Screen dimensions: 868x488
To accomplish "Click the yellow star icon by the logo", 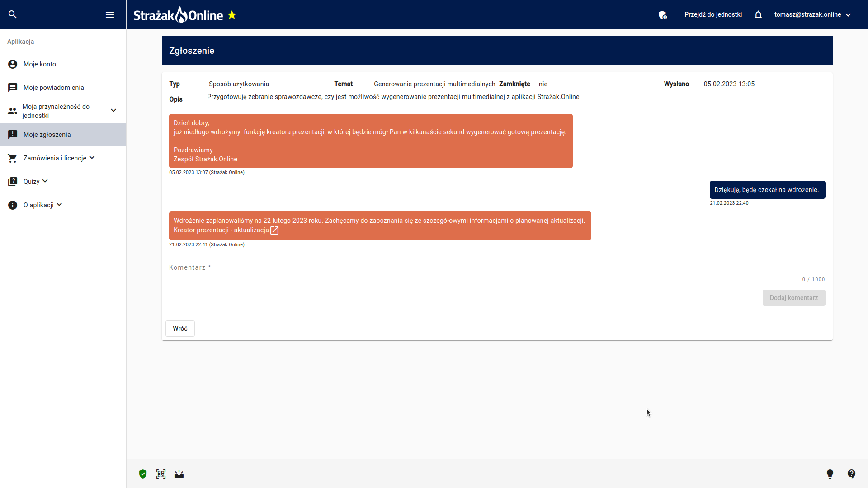I will [232, 15].
